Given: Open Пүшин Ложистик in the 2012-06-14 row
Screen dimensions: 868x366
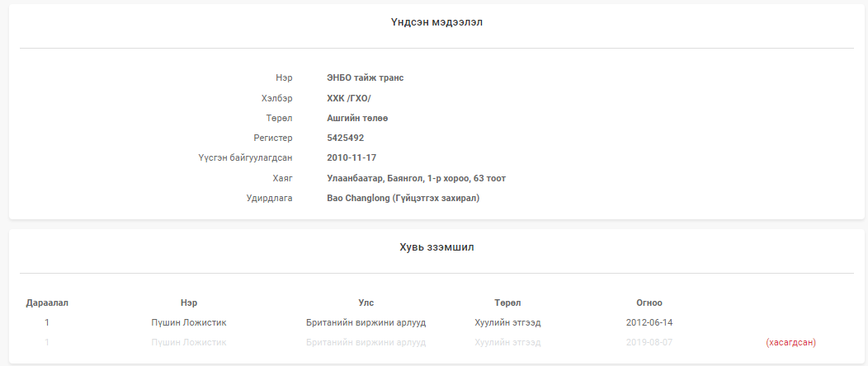Looking at the screenshot, I should [x=189, y=322].
